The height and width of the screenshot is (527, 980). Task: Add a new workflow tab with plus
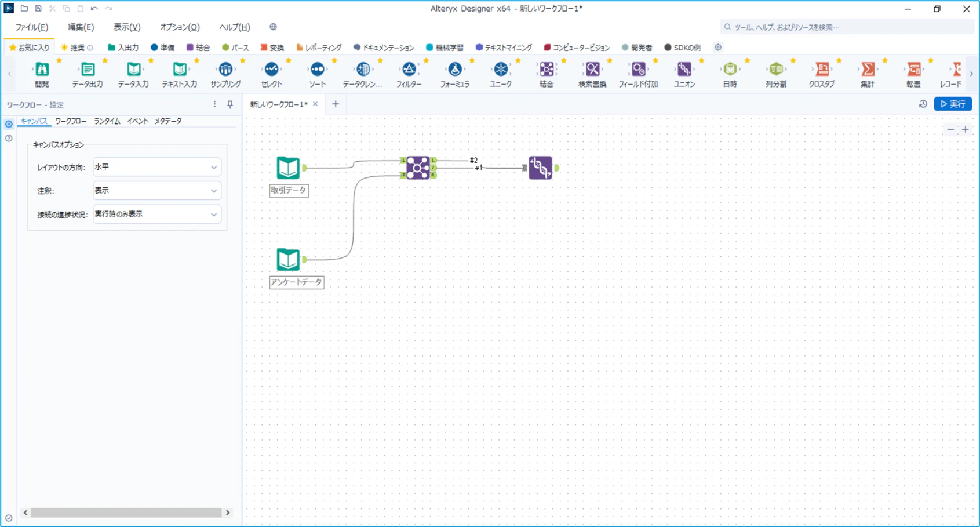[336, 104]
